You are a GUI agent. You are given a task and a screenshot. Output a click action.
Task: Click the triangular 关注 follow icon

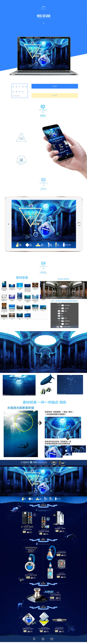point(21,138)
